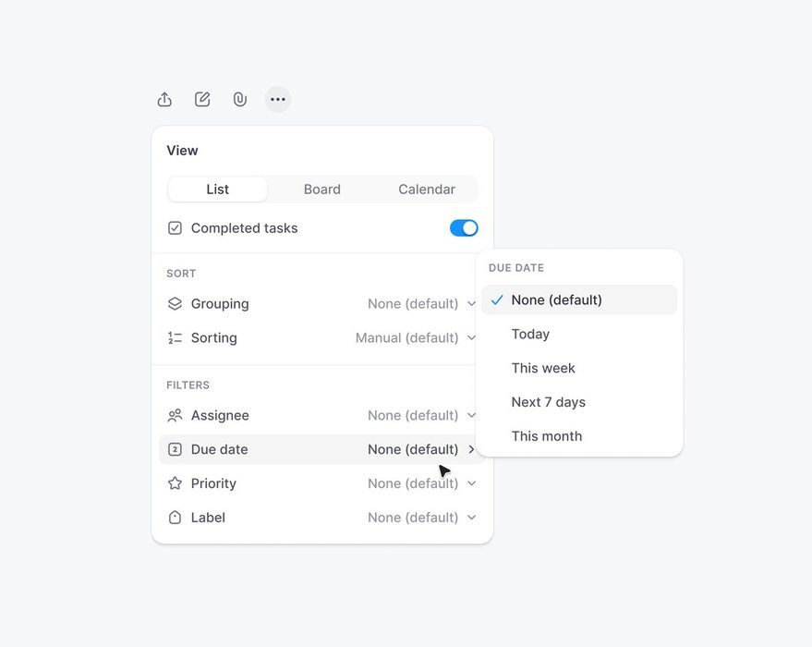Click the edit pencil icon
The width and height of the screenshot is (812, 647).
[x=202, y=99]
